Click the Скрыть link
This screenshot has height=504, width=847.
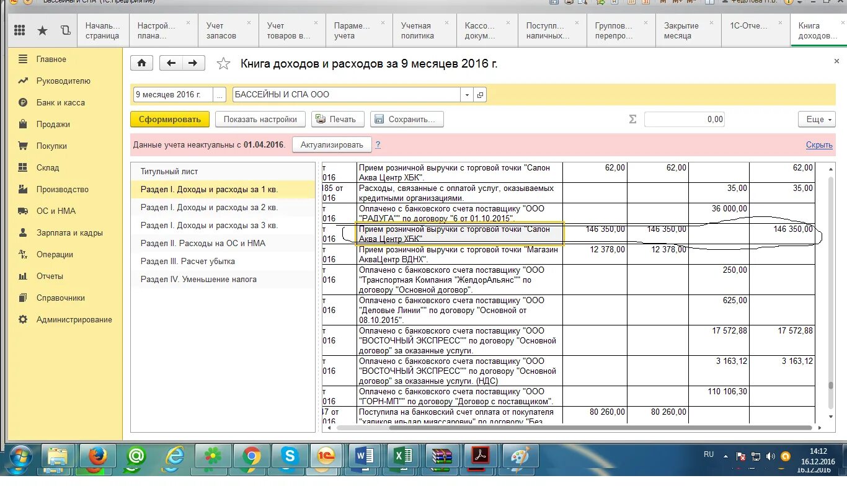(x=819, y=144)
